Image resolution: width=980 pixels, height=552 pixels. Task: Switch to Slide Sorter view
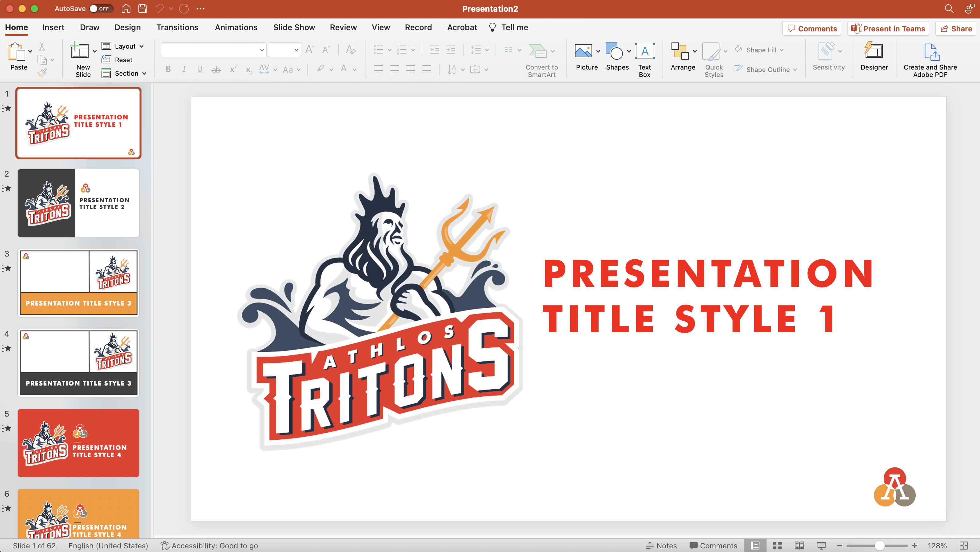click(777, 546)
